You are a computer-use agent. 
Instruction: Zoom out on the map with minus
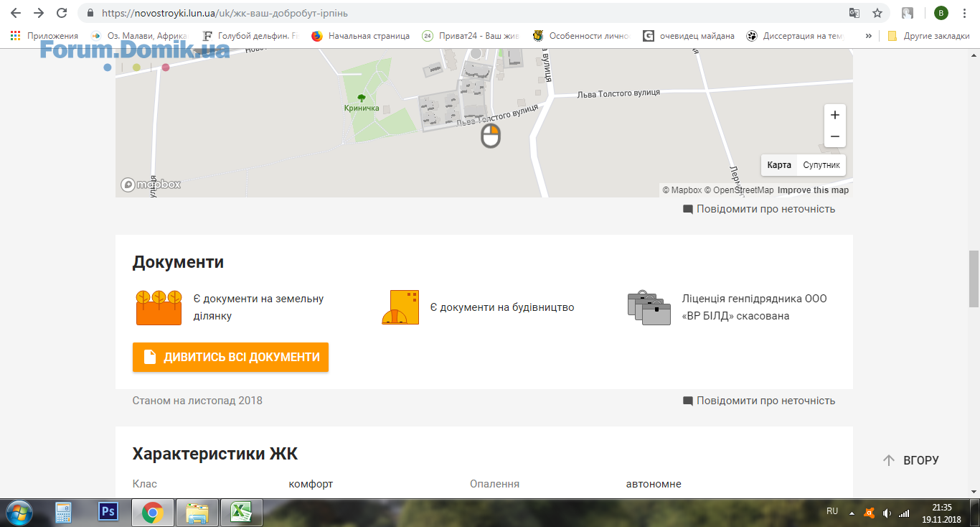click(835, 136)
